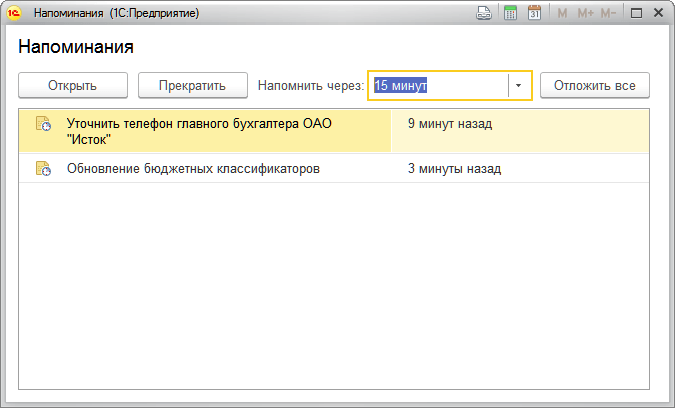Click the "15 минут" input field
The image size is (675, 408).
[438, 86]
